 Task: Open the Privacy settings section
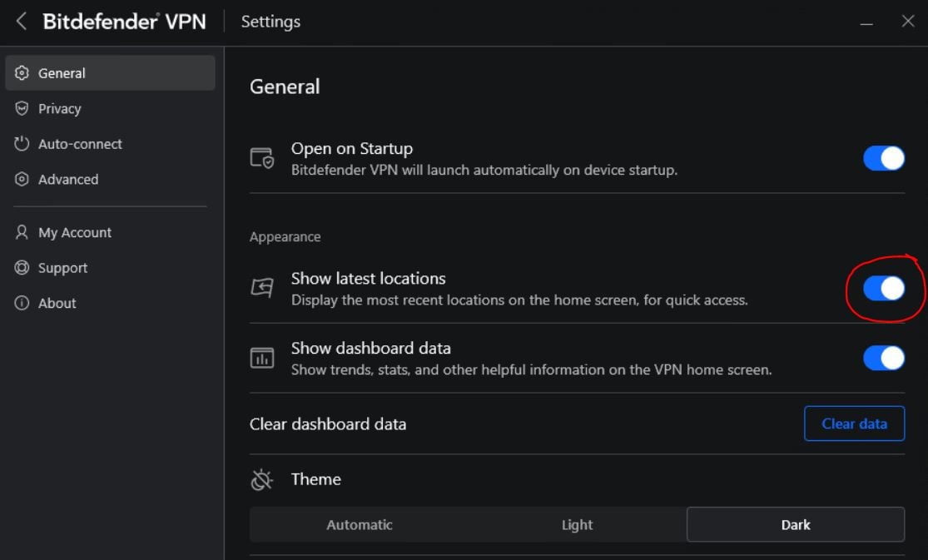pos(59,109)
